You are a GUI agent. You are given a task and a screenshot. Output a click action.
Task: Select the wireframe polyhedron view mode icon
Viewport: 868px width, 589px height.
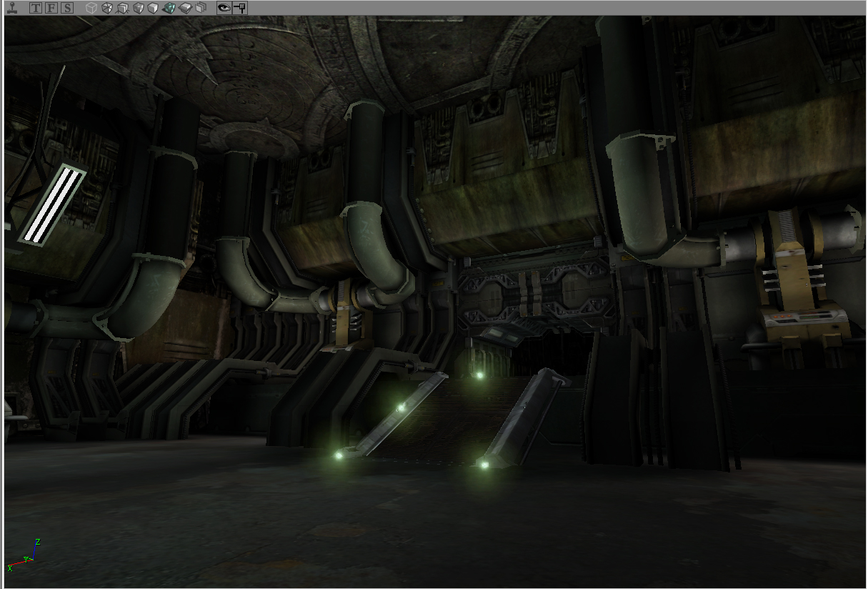106,8
